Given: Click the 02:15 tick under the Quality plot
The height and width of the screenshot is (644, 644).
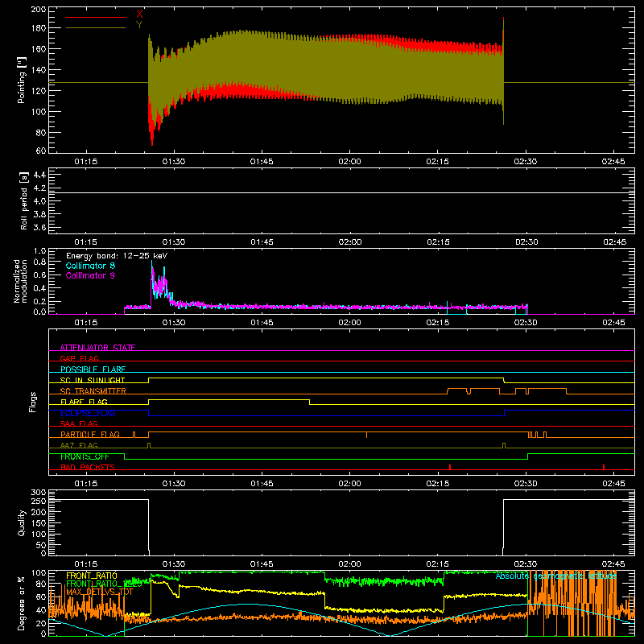Looking at the screenshot, I should [437, 564].
